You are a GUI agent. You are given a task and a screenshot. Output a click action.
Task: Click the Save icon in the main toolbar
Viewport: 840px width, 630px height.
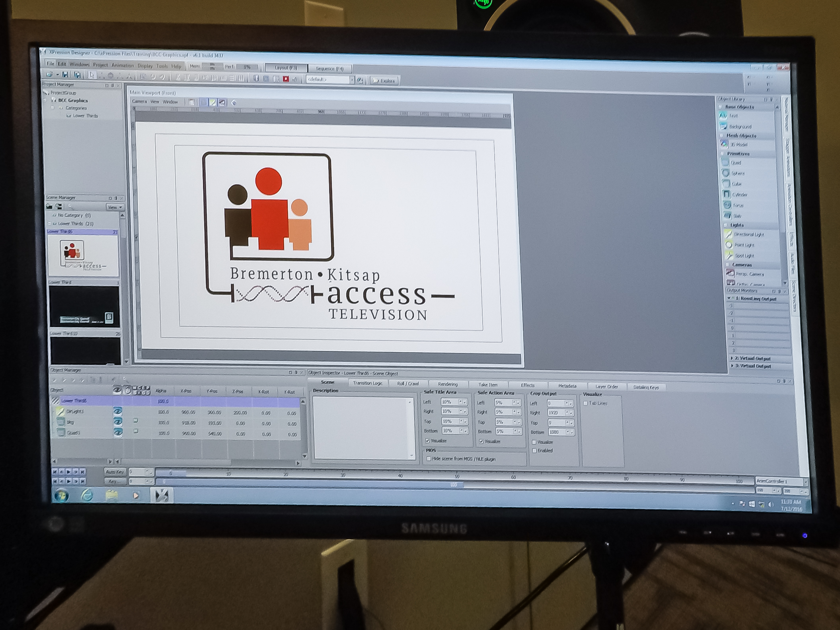coord(65,74)
